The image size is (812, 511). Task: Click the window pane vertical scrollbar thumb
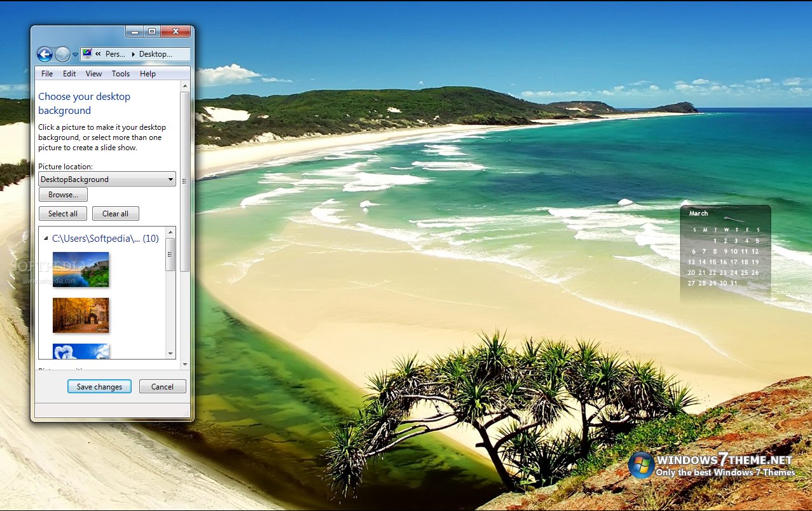point(185,181)
